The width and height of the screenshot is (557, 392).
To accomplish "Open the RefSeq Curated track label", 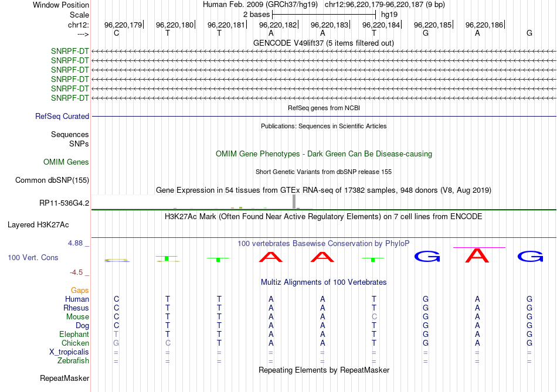I will pos(62,116).
